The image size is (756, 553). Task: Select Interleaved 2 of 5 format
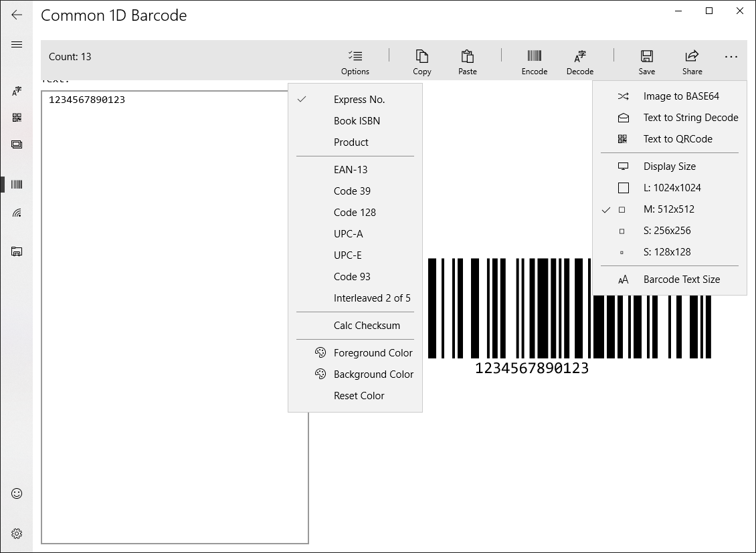pos(355,298)
